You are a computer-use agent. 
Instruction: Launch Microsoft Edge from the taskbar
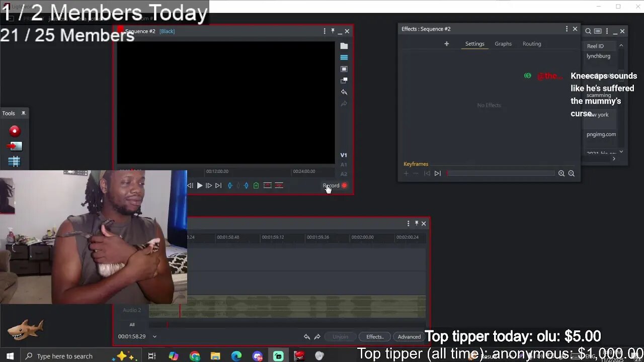236,356
